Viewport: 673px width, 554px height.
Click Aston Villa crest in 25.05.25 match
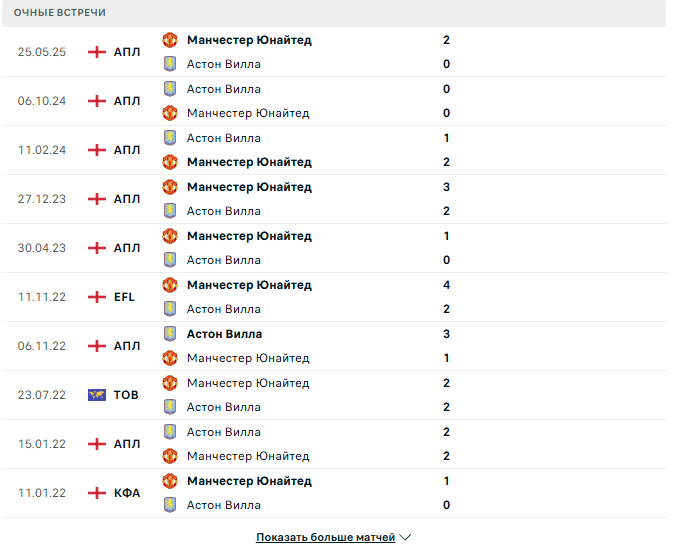click(170, 64)
